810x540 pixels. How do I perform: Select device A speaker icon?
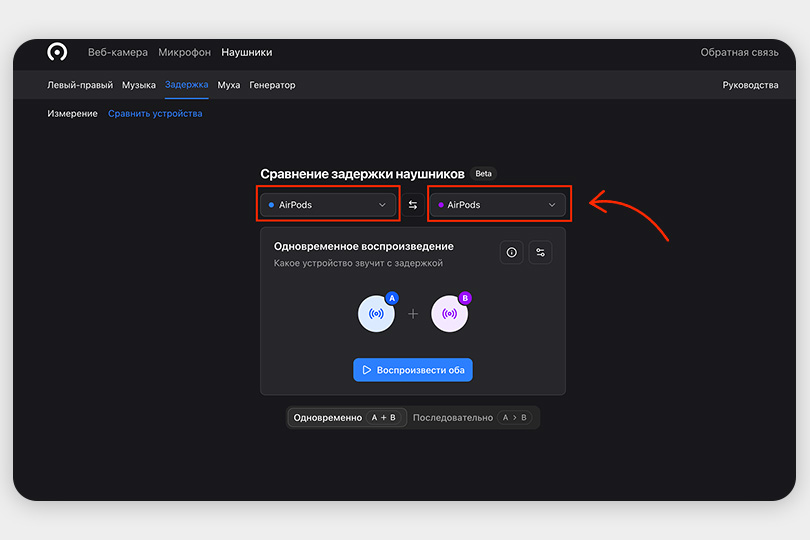(x=376, y=314)
